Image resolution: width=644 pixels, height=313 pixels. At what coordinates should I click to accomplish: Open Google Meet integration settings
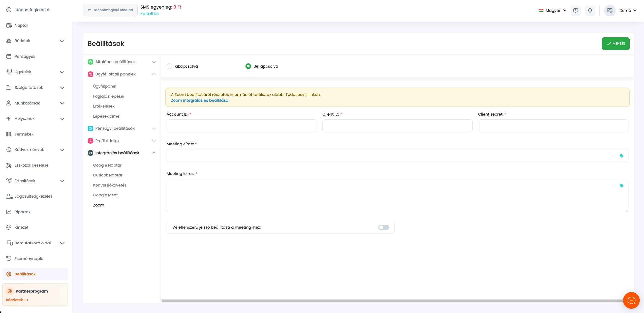(105, 195)
